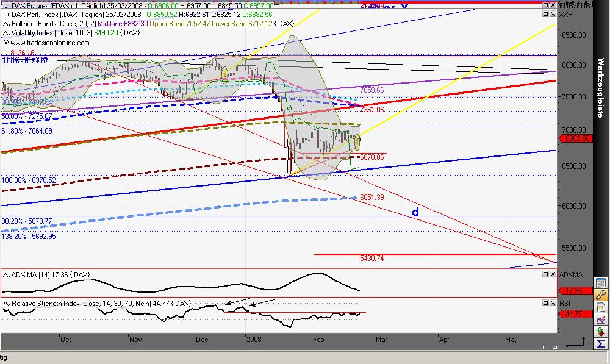The width and height of the screenshot is (610, 364).
Task: Click the ADXMA axis label
Action: click(571, 275)
